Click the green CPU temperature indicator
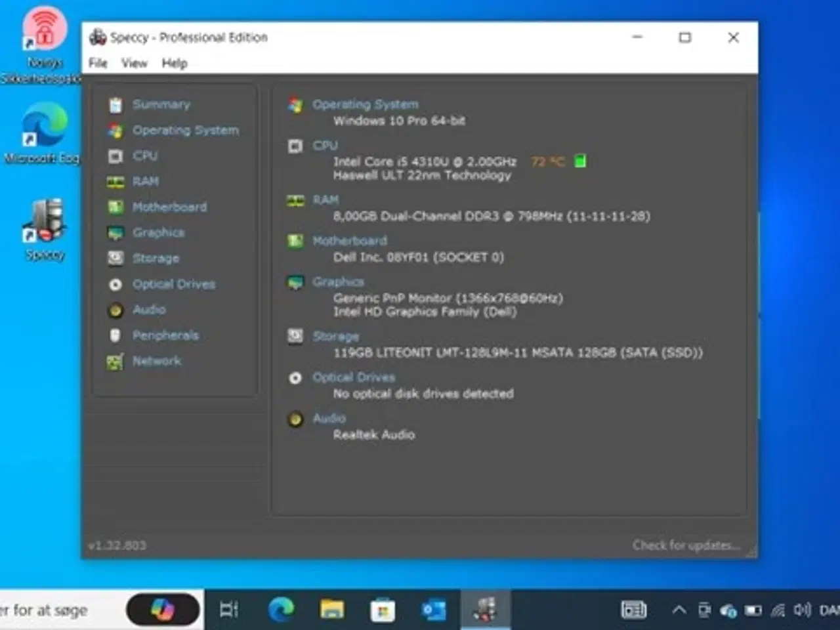 580,161
